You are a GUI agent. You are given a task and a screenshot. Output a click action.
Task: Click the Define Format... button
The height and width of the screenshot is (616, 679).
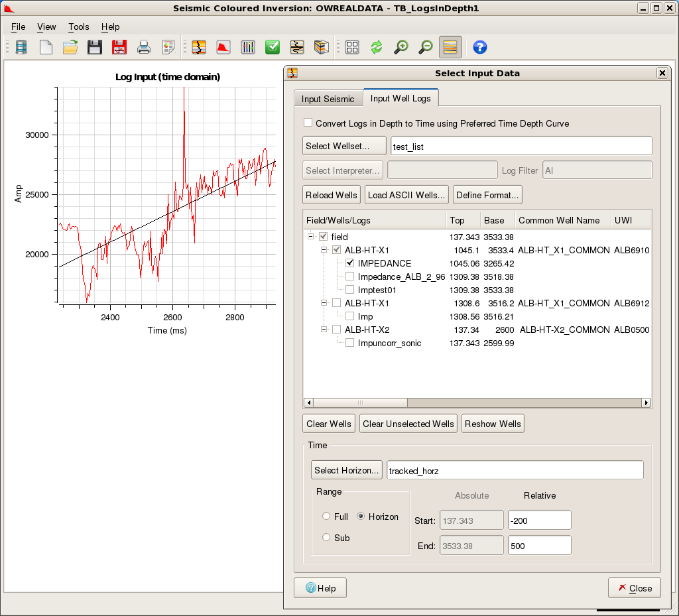coord(487,195)
